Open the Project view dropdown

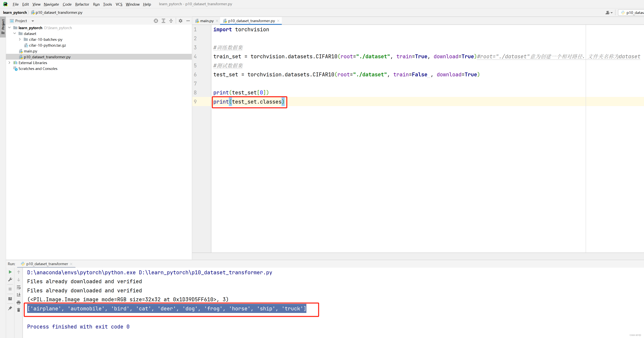point(33,21)
